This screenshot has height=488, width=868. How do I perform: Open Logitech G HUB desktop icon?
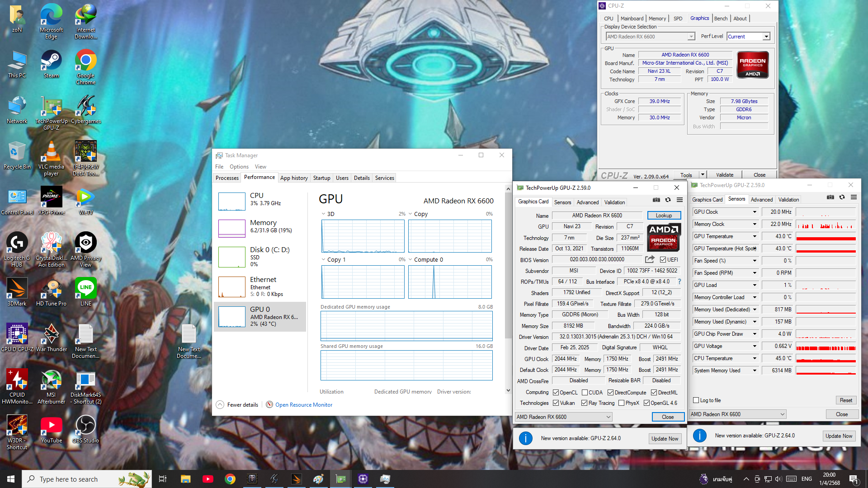click(x=17, y=250)
